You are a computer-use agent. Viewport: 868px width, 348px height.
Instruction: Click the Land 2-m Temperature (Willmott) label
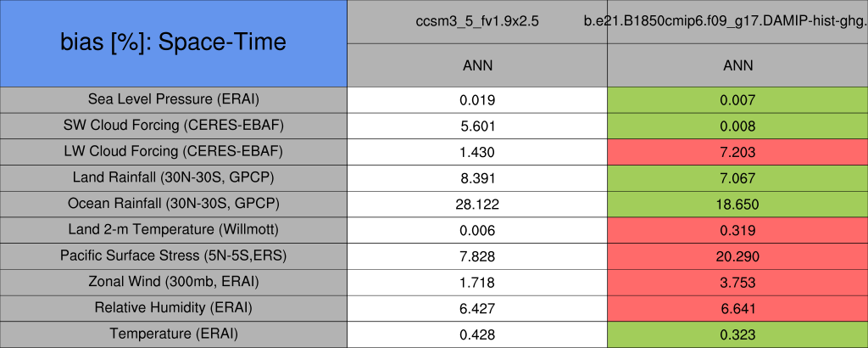[x=173, y=230]
